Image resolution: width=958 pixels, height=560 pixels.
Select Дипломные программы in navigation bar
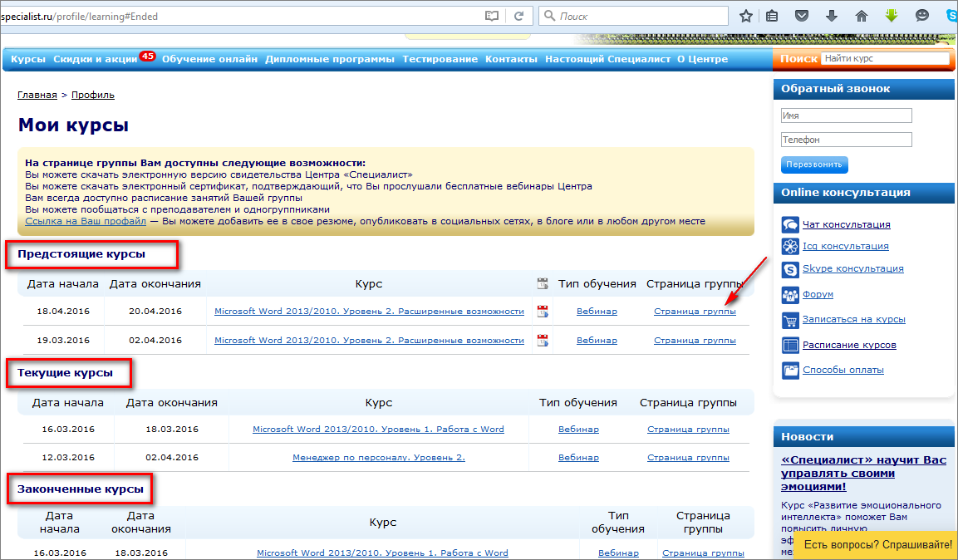(x=330, y=59)
